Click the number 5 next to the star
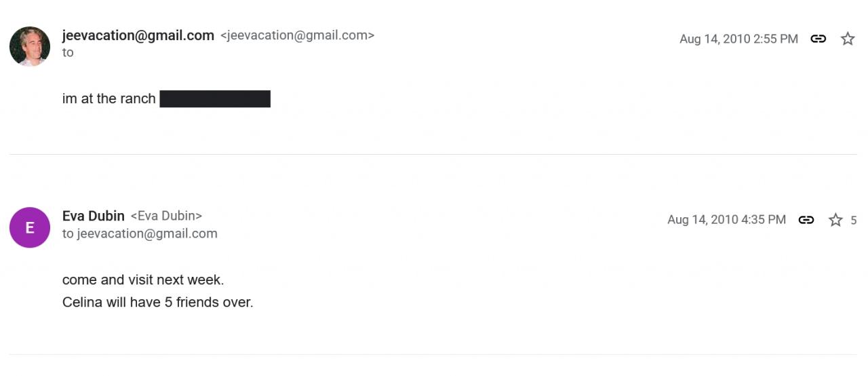Viewport: 868px width, 376px height. [x=854, y=220]
